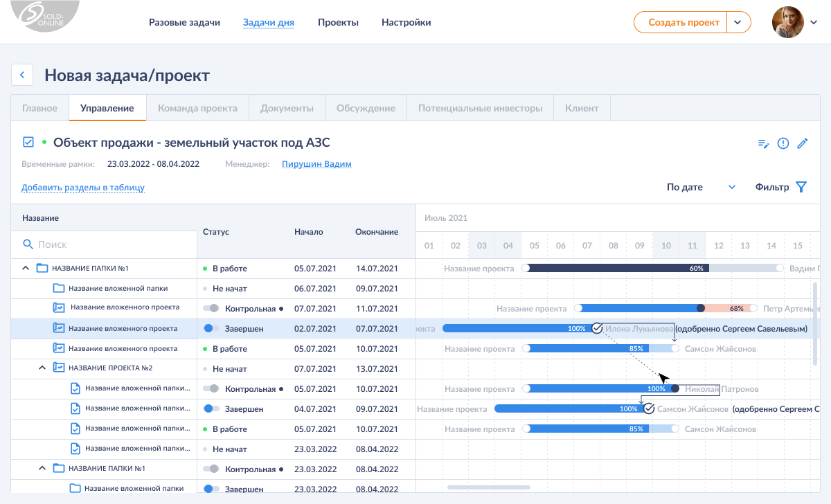The height and width of the screenshot is (504, 831).
Task: Click project icon in the row starting 07.07.2021, ending 11.07.2021
Action: click(58, 307)
